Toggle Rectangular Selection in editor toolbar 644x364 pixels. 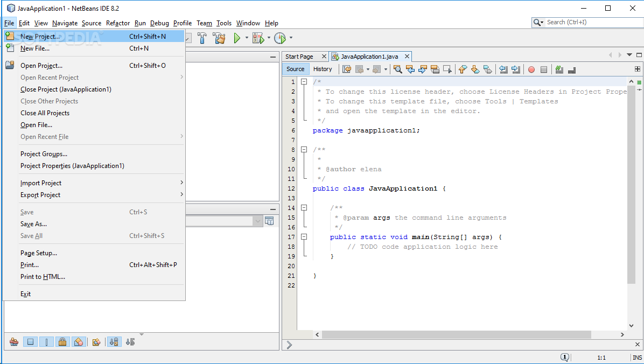(x=447, y=69)
